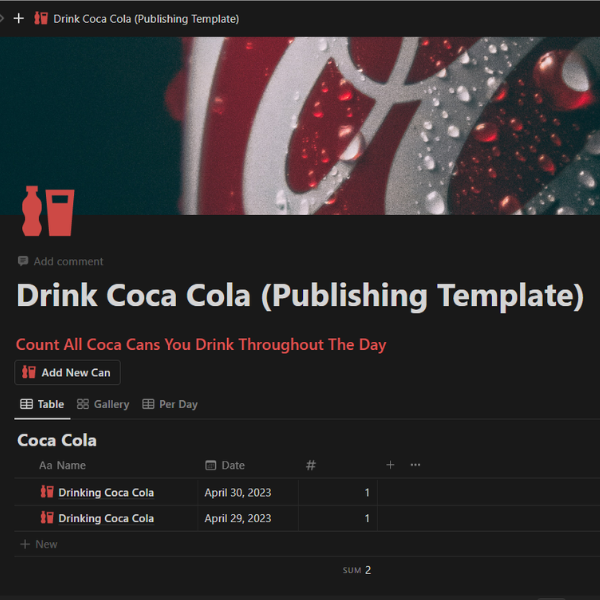Click the plus icon in top bar
This screenshot has width=600, height=600.
pyautogui.click(x=18, y=18)
